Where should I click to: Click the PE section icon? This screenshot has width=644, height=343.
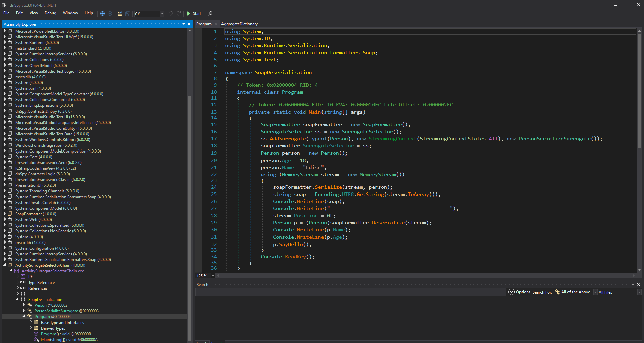23,277
